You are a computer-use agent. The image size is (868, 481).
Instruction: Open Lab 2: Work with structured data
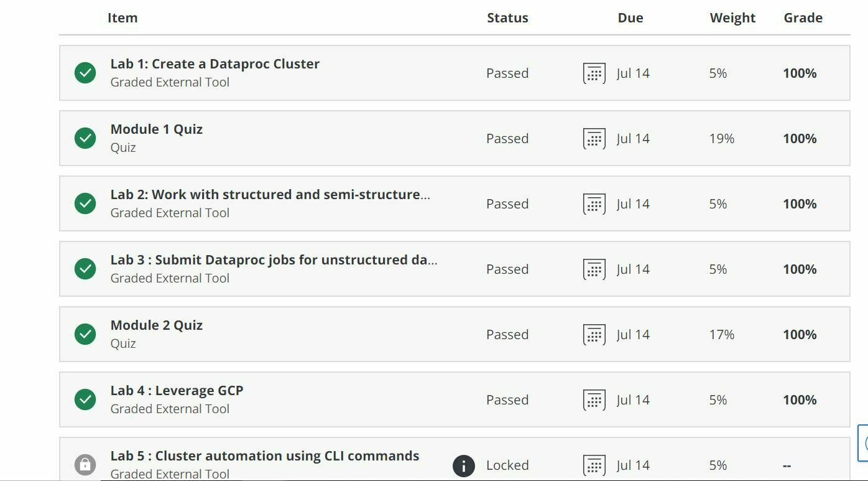270,195
